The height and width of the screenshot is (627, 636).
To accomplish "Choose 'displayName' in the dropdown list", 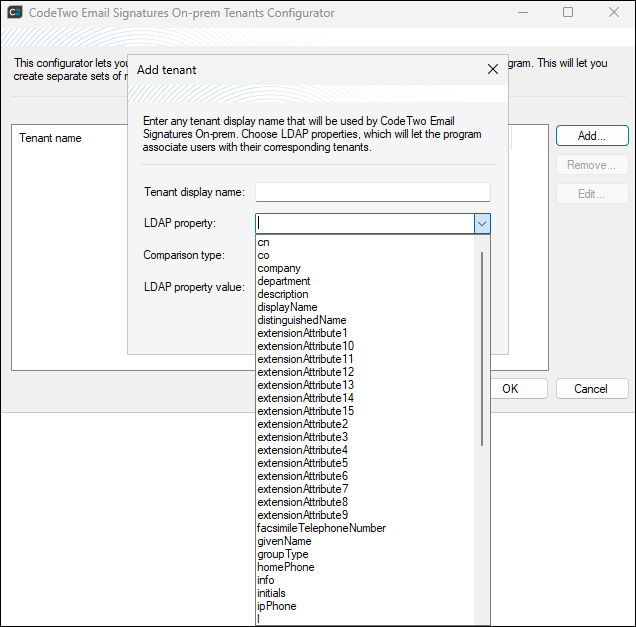I will pyautogui.click(x=287, y=307).
